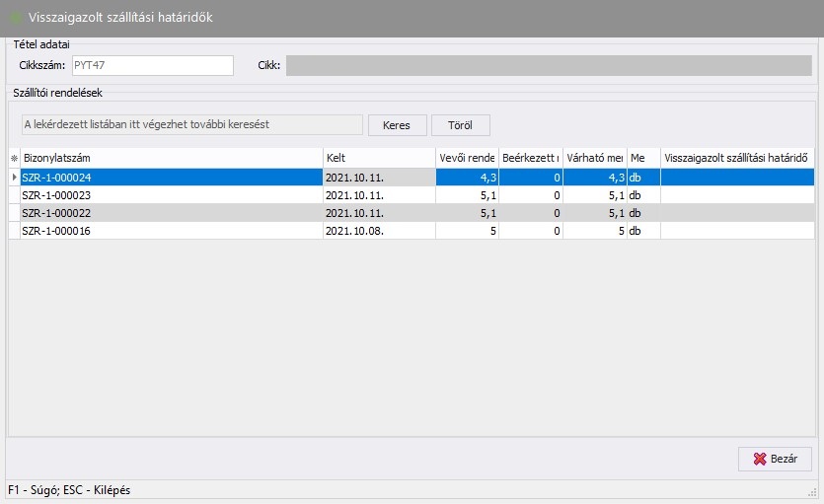This screenshot has width=824, height=504.
Task: Click the gray Cikk name field
Action: [x=549, y=65]
